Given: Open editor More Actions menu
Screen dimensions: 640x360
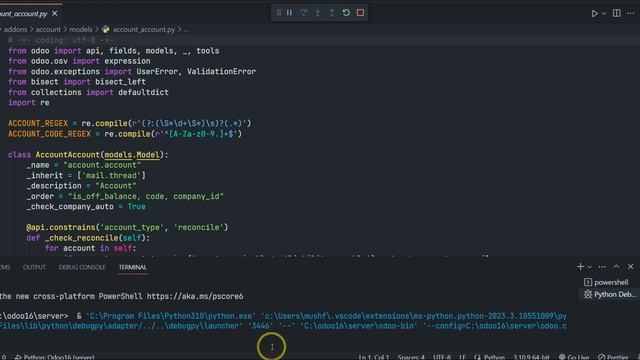Looking at the screenshot, I should [x=631, y=13].
